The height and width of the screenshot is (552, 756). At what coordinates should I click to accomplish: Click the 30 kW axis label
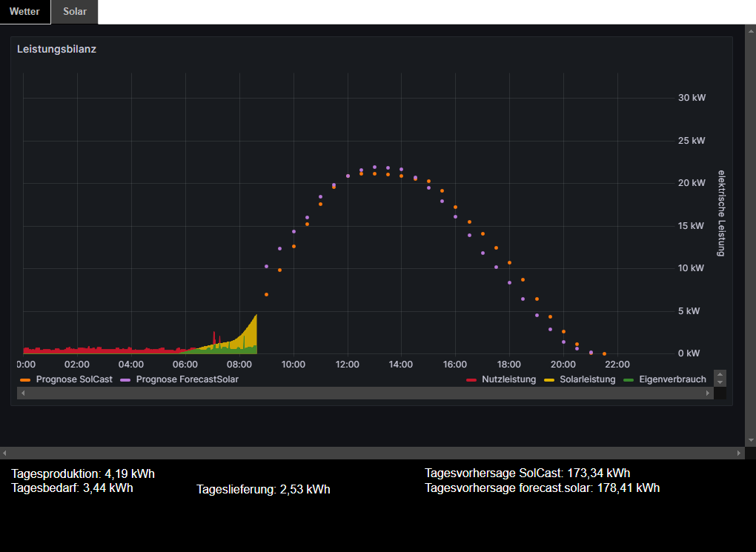tap(692, 98)
